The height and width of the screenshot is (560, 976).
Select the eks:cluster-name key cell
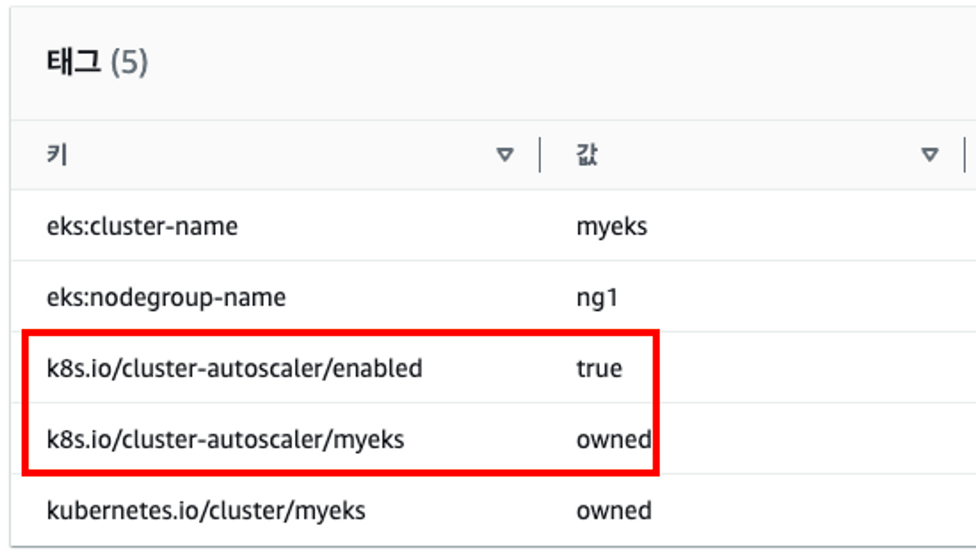(x=142, y=227)
